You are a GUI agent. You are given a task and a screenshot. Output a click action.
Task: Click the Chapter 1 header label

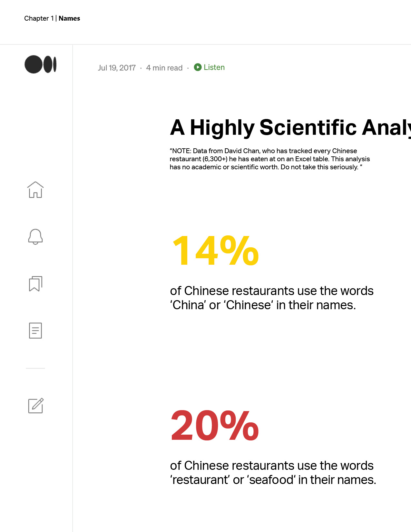click(39, 18)
